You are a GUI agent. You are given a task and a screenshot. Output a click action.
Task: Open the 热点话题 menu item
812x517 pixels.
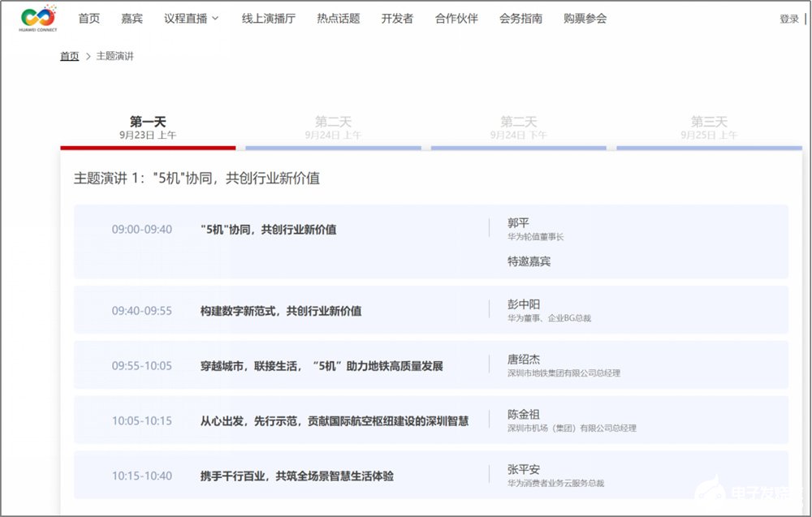pyautogui.click(x=337, y=19)
